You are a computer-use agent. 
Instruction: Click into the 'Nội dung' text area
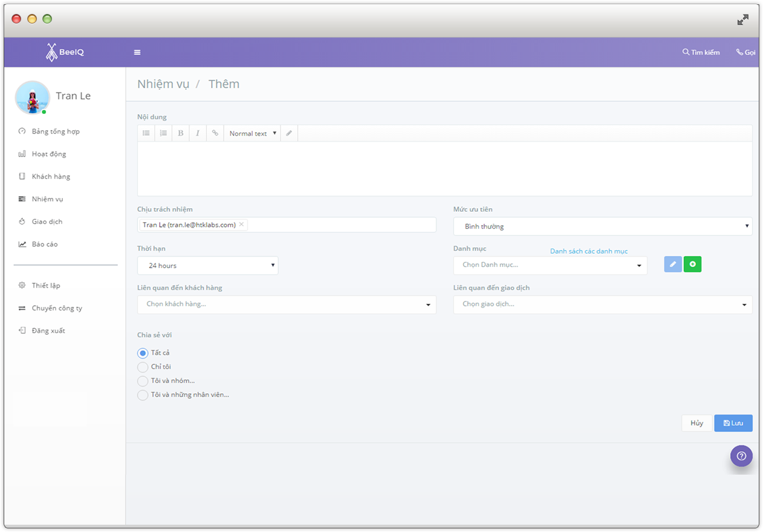click(x=445, y=168)
